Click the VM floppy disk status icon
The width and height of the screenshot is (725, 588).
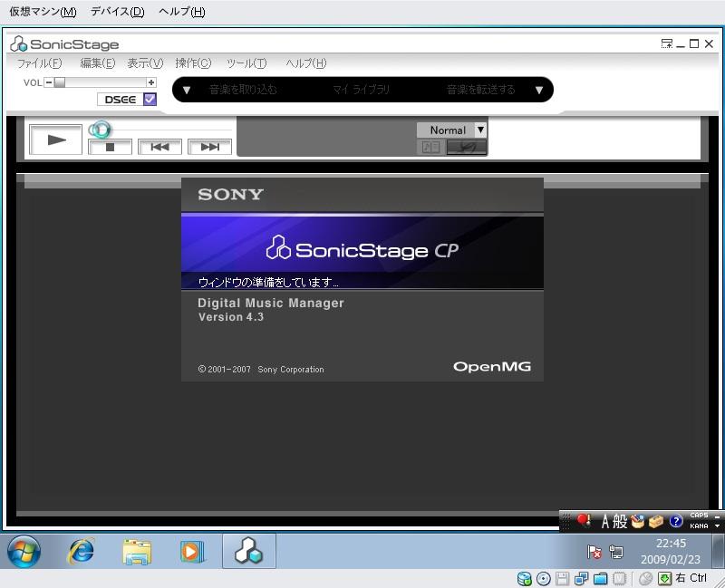pos(562,578)
